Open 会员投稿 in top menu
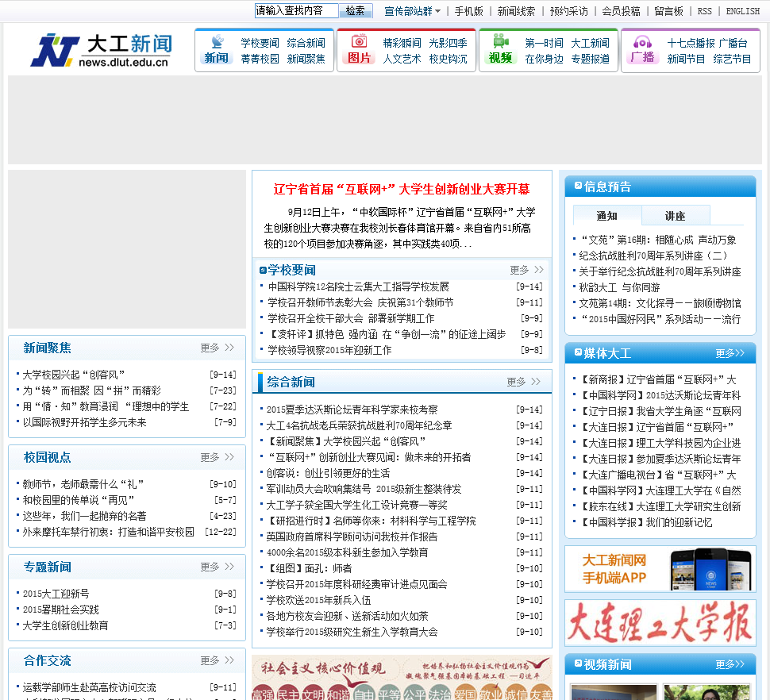The width and height of the screenshot is (770, 700). [622, 11]
